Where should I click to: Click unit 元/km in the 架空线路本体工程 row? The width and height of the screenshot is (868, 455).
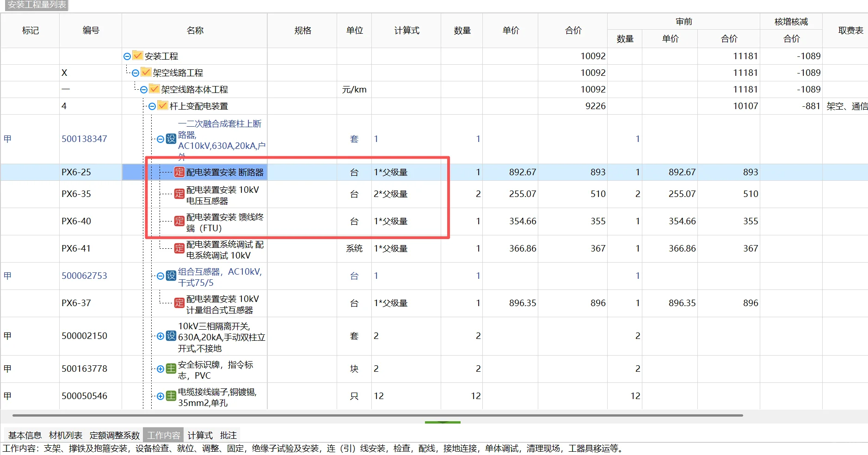click(354, 90)
